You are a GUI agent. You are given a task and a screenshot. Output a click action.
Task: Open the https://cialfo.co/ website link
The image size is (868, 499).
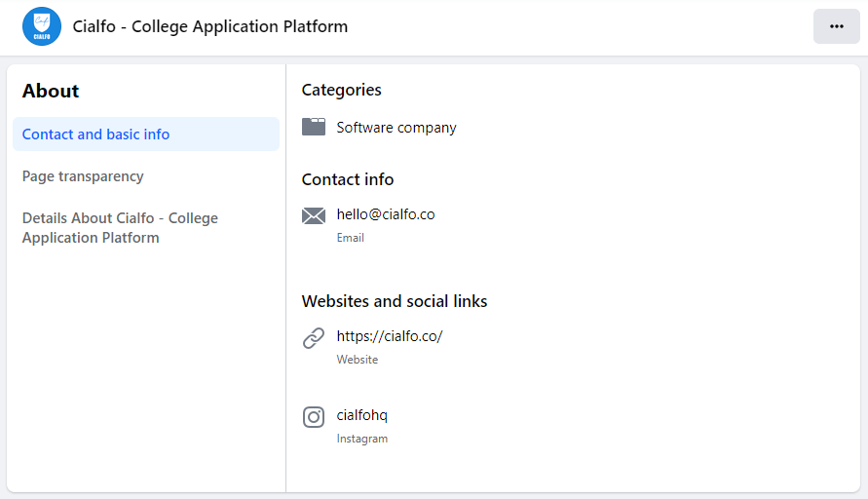[x=390, y=336]
